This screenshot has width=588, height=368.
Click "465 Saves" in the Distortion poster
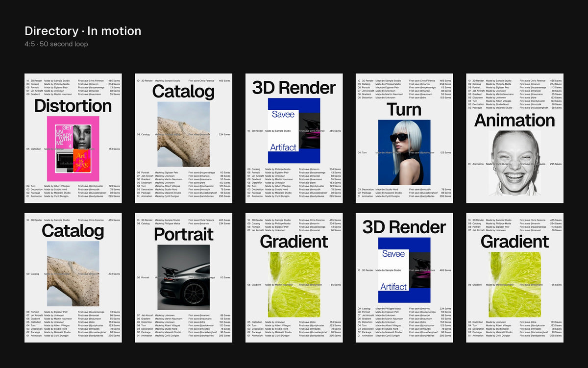point(114,81)
